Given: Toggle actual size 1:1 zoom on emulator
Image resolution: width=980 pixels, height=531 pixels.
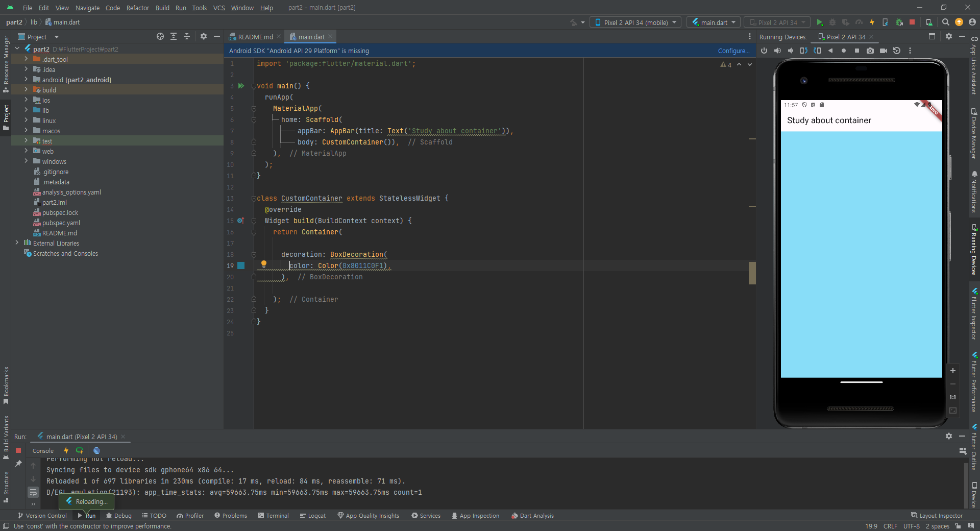Looking at the screenshot, I should coord(952,397).
